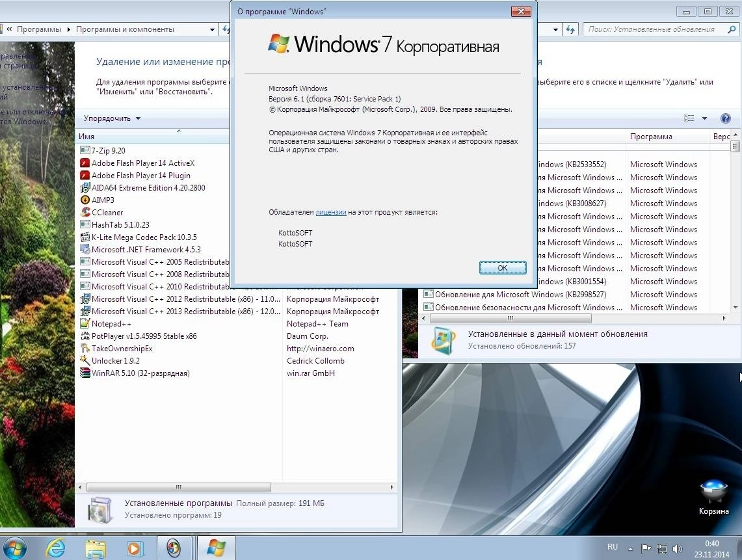Show hidden tray icons arrow
Screen dimensions: 742x560
(x=630, y=549)
